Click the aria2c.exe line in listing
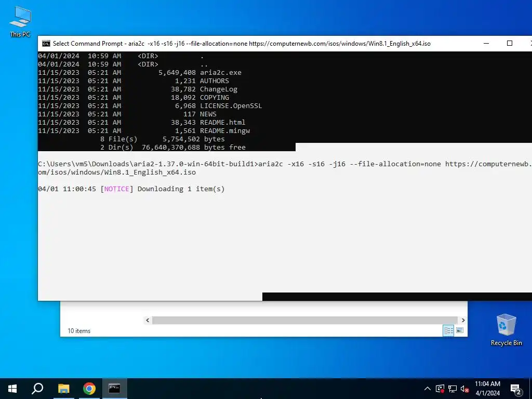Image resolution: width=532 pixels, height=399 pixels. [x=140, y=73]
